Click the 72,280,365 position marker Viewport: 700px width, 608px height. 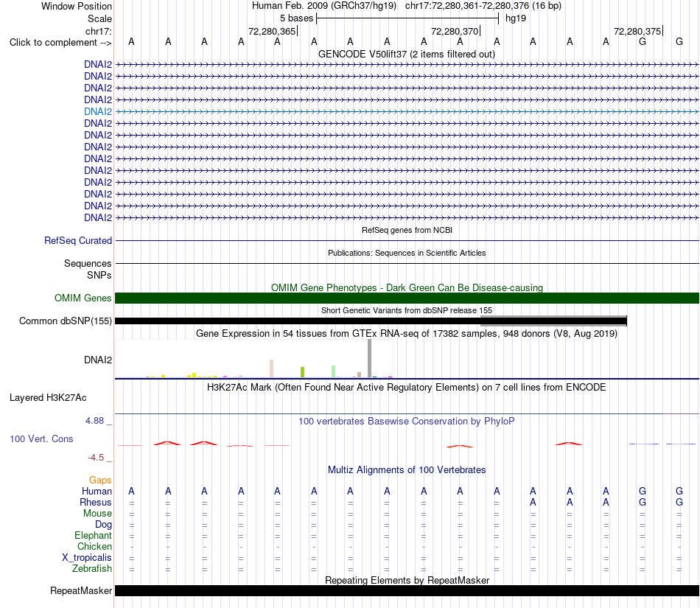272,31
